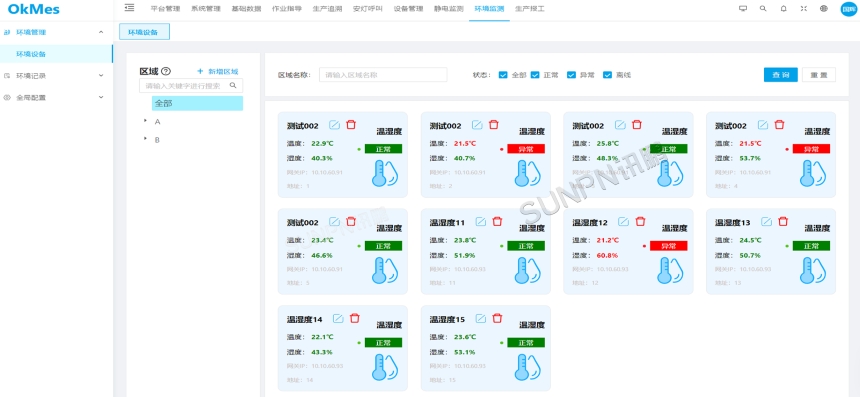Click the search magnifier in top bar
Image resolution: width=860 pixels, height=397 pixels.
(x=763, y=8)
